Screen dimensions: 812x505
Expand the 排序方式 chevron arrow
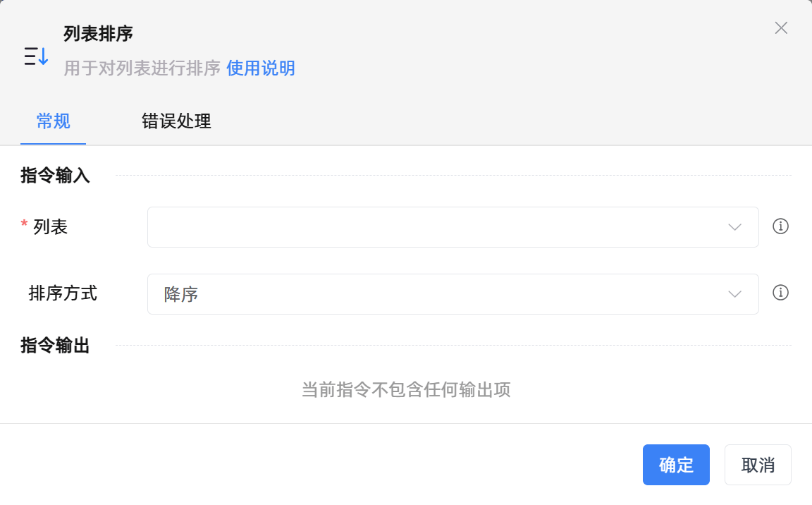pyautogui.click(x=734, y=294)
